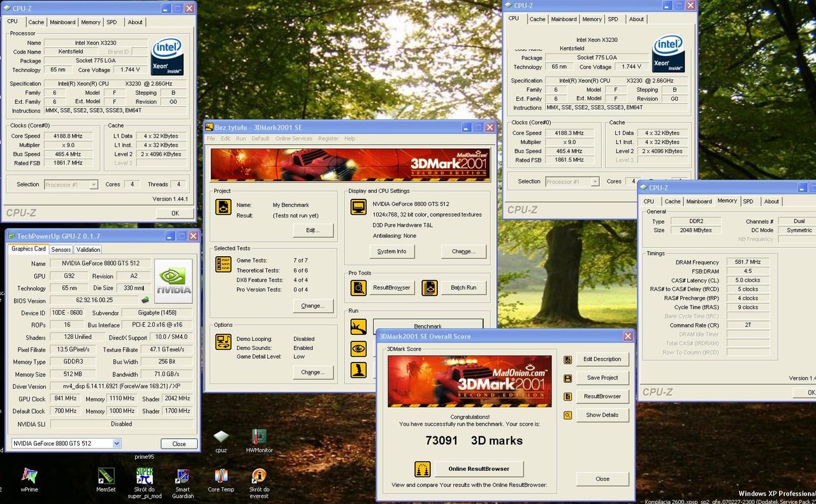The width and height of the screenshot is (816, 504).
Task: Click the Project icon in 3DMark2001
Action: pos(223,207)
